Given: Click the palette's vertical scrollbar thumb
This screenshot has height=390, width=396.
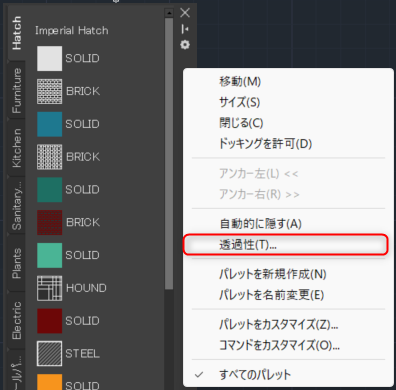Looking at the screenshot, I should (x=169, y=154).
